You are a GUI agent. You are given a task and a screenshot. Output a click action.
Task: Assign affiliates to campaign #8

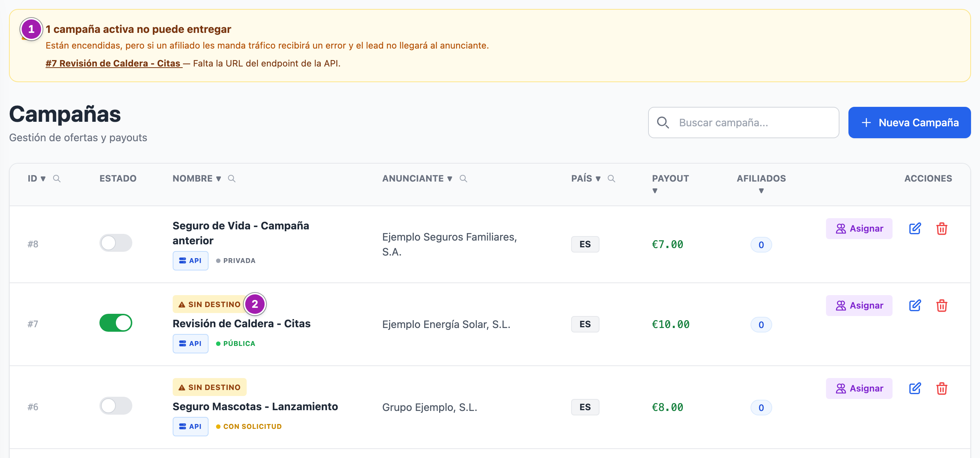[x=859, y=229]
